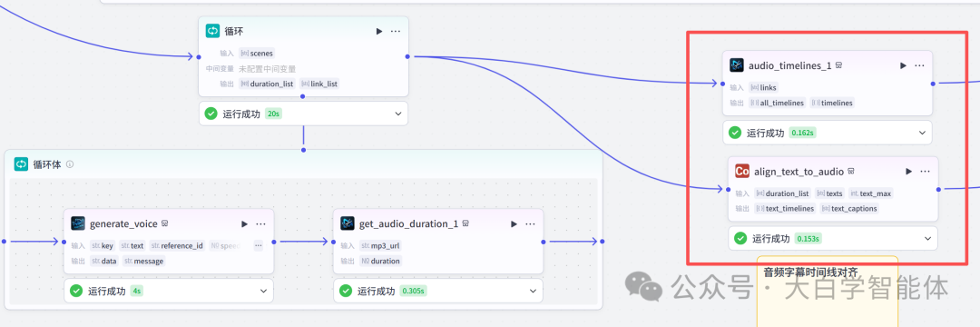Screen dimensions: 980x327
Task: Click the 0.162s duration badge
Action: pyautogui.click(x=803, y=133)
